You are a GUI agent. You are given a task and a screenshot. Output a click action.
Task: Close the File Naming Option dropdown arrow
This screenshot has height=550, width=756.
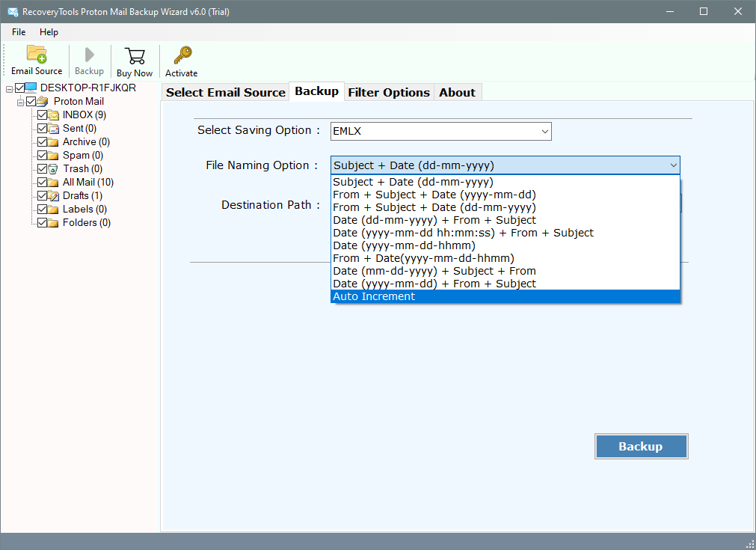pos(673,165)
